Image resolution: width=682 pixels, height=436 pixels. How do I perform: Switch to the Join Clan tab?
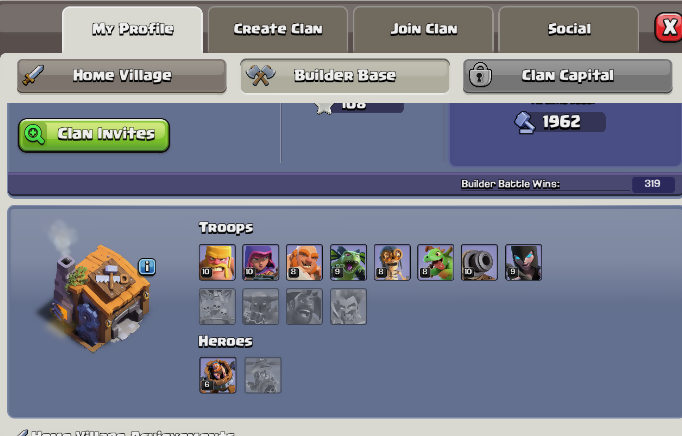coord(424,29)
